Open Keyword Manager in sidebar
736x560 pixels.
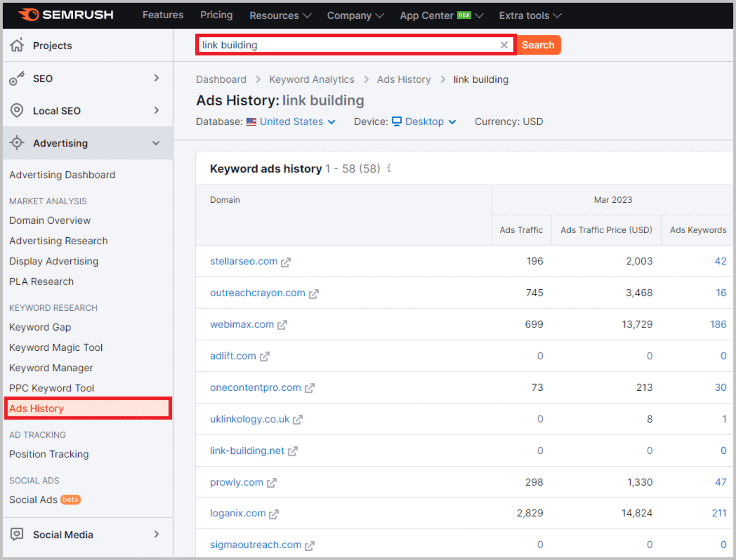51,367
